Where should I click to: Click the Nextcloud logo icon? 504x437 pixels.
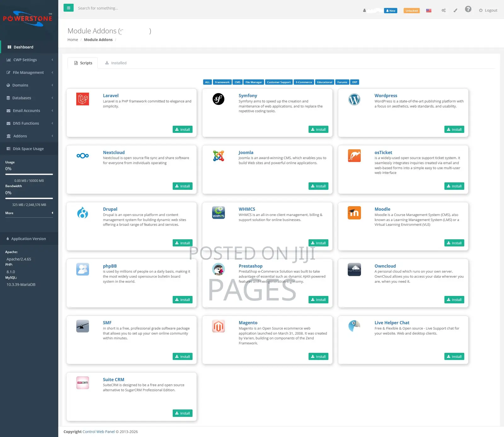[x=83, y=156]
